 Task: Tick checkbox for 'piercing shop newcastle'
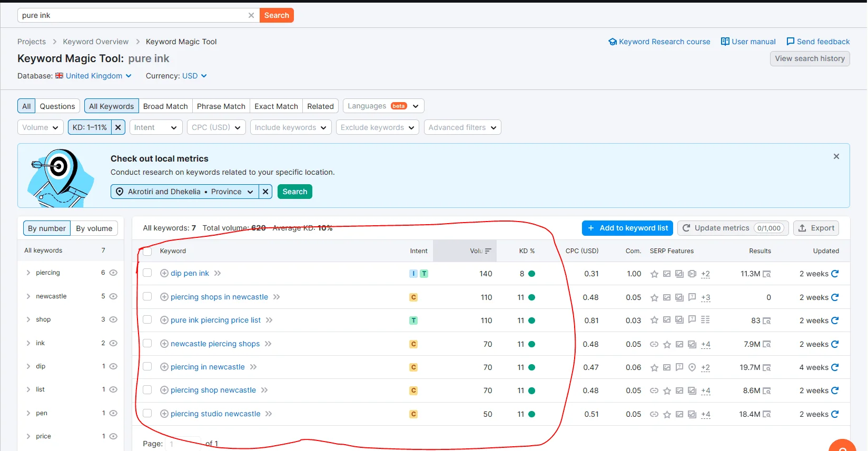[147, 390]
